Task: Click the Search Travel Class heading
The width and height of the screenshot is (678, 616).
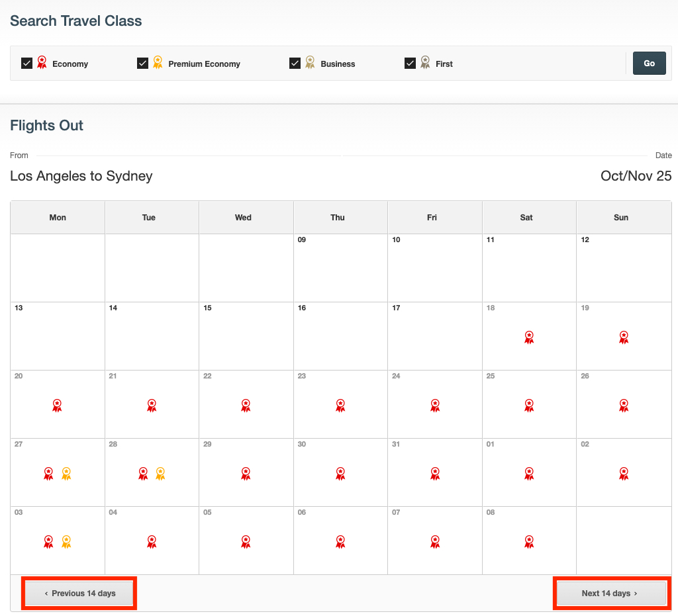Action: [x=75, y=21]
